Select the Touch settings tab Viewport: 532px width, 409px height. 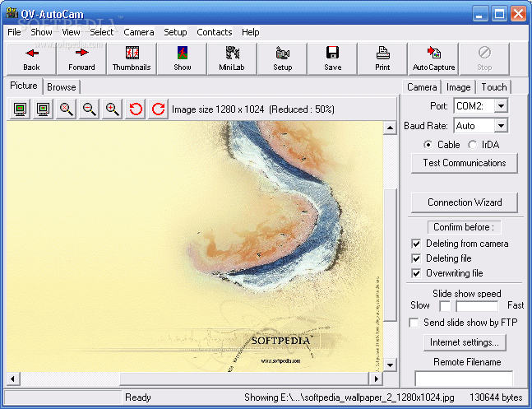pyautogui.click(x=494, y=87)
